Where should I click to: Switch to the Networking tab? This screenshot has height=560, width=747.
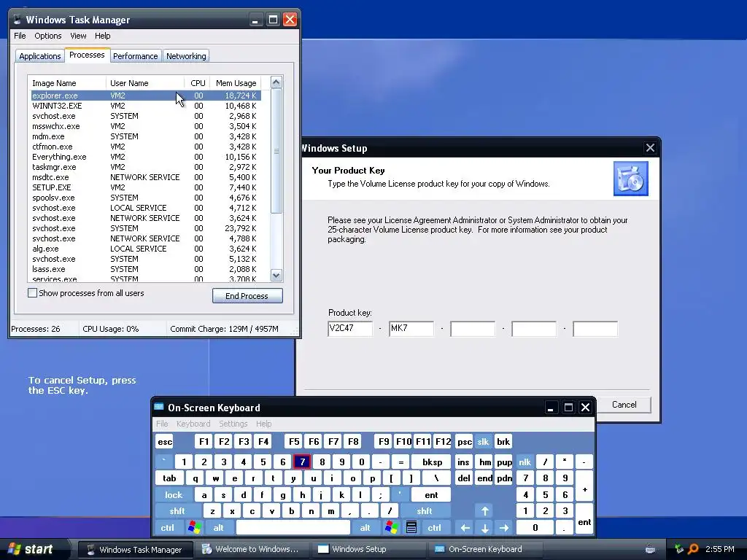186,55
